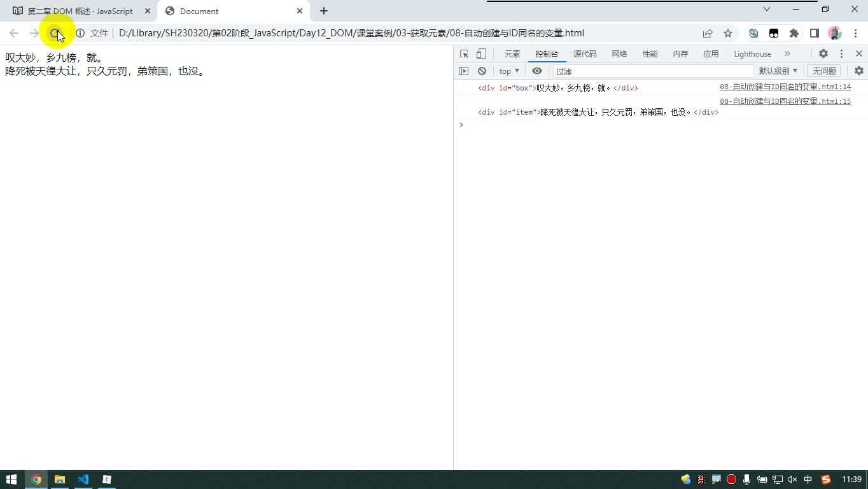Go back to the previous page
This screenshot has height=489, width=868.
(x=14, y=33)
